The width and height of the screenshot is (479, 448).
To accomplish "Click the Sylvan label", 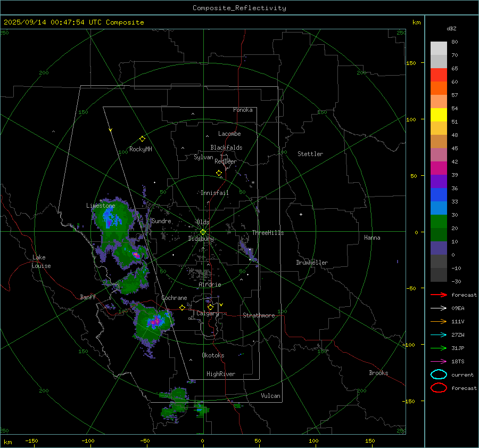I will [203, 157].
